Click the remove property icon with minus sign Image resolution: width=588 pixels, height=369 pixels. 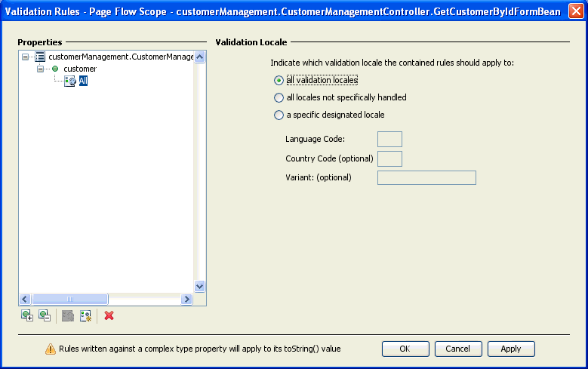click(45, 315)
